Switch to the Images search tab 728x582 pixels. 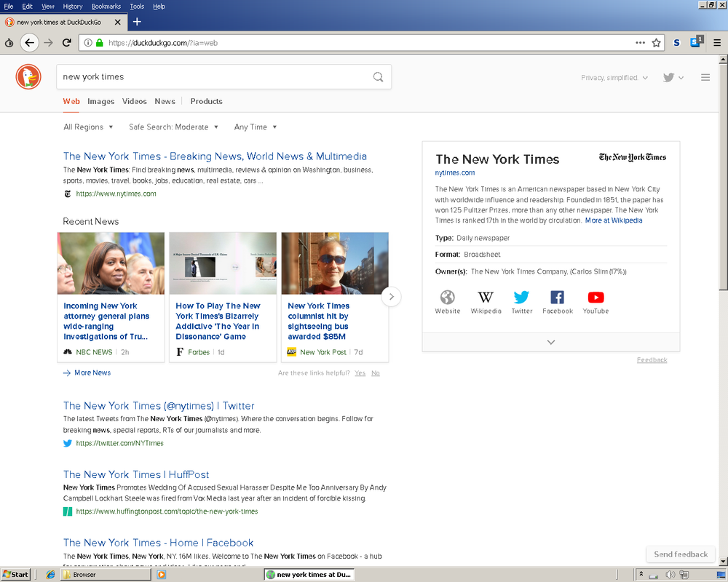click(x=100, y=101)
